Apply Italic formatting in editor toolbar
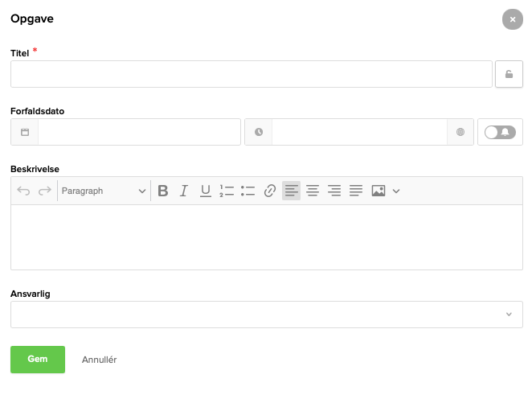The height and width of the screenshot is (399, 532). (x=184, y=191)
